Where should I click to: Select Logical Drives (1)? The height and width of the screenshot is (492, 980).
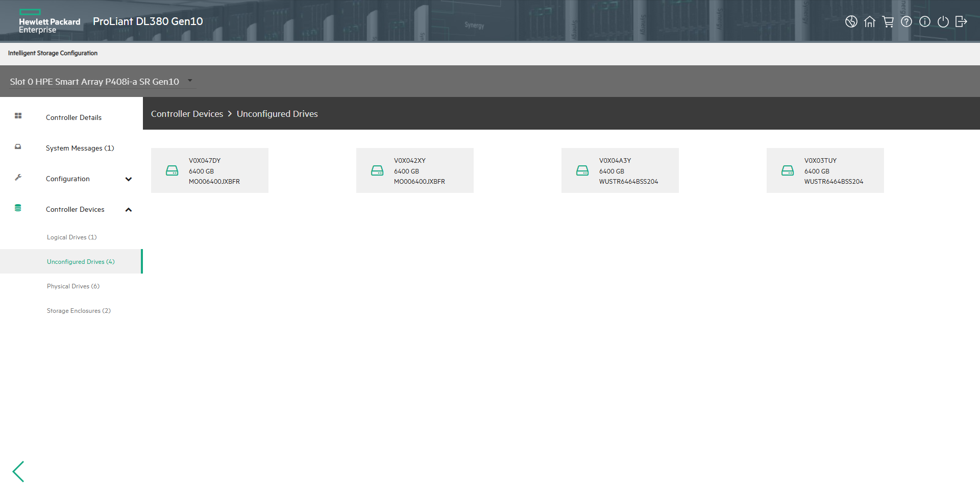pyautogui.click(x=71, y=237)
